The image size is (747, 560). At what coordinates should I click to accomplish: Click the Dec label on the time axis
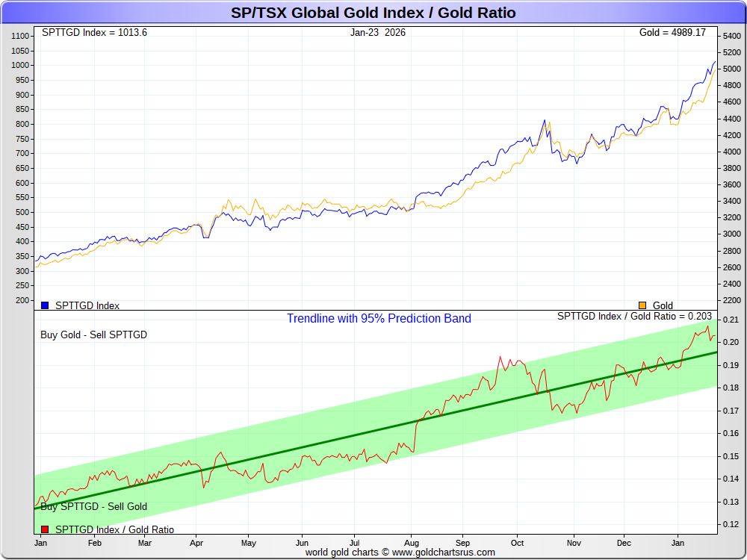624,543
